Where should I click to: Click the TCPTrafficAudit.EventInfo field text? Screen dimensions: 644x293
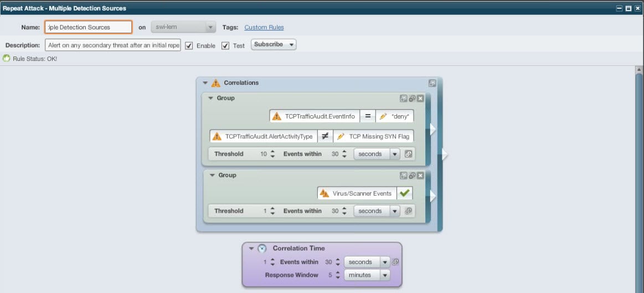tap(320, 116)
